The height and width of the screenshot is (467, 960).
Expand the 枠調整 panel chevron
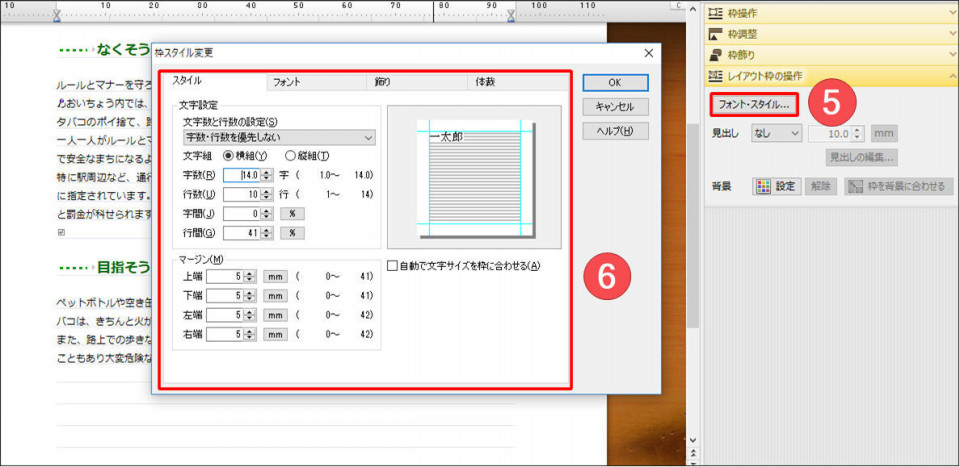click(951, 34)
